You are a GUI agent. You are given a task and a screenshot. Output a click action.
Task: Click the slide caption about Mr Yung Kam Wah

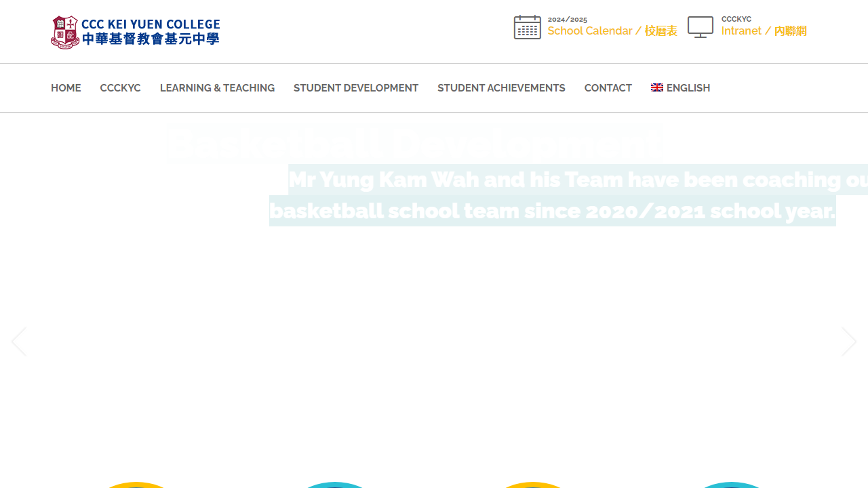tap(568, 195)
